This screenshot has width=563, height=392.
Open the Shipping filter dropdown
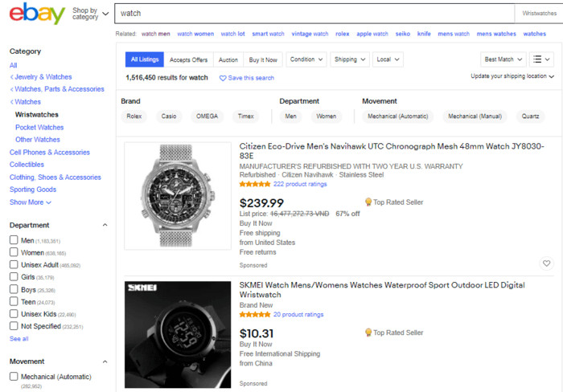coord(350,59)
